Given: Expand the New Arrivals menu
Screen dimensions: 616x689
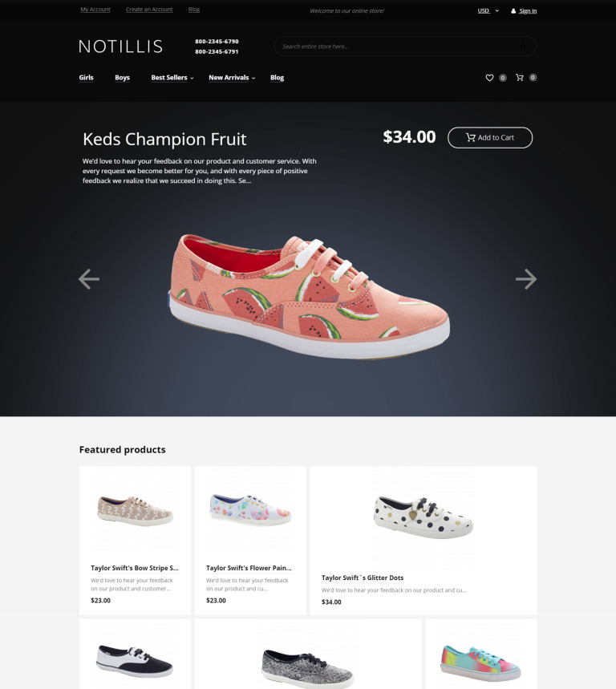Looking at the screenshot, I should (232, 78).
